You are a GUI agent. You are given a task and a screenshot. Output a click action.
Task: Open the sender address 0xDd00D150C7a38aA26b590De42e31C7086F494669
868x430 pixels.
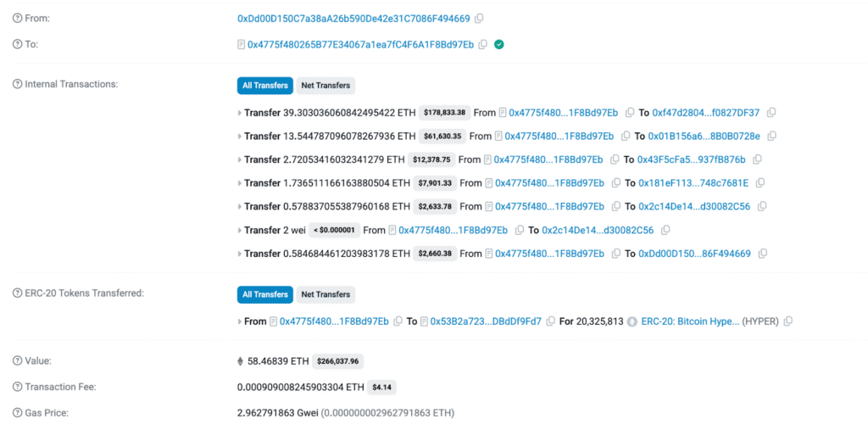click(x=353, y=19)
